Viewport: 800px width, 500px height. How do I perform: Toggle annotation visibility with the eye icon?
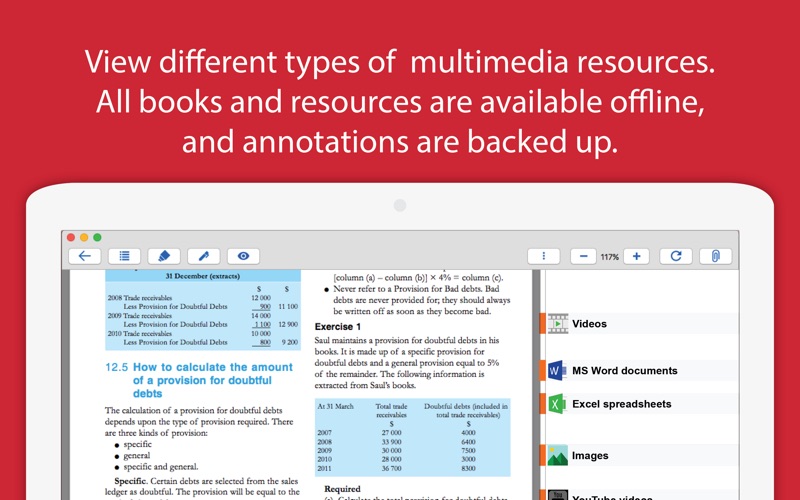coord(243,256)
